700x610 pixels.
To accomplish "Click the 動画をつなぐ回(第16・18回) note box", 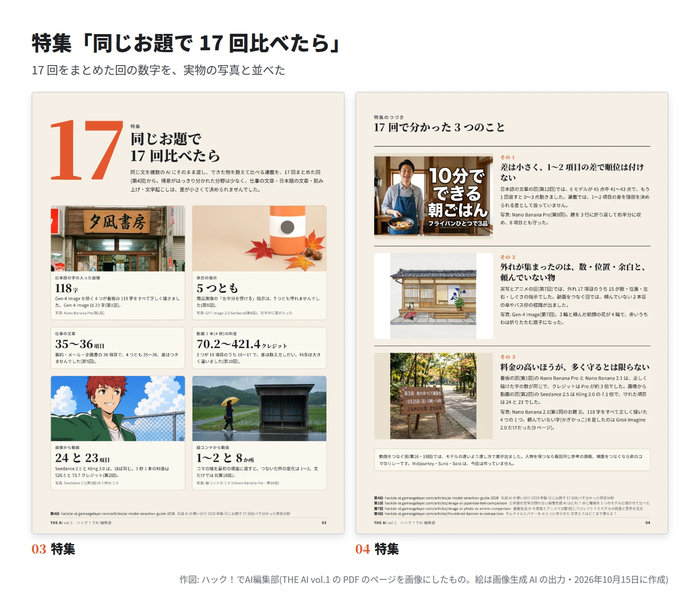I will tap(512, 460).
